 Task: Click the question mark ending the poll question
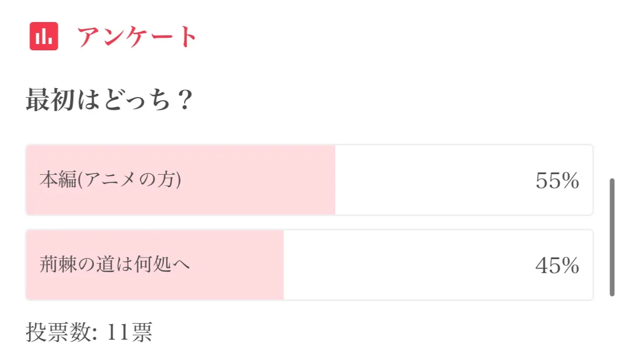click(x=183, y=101)
